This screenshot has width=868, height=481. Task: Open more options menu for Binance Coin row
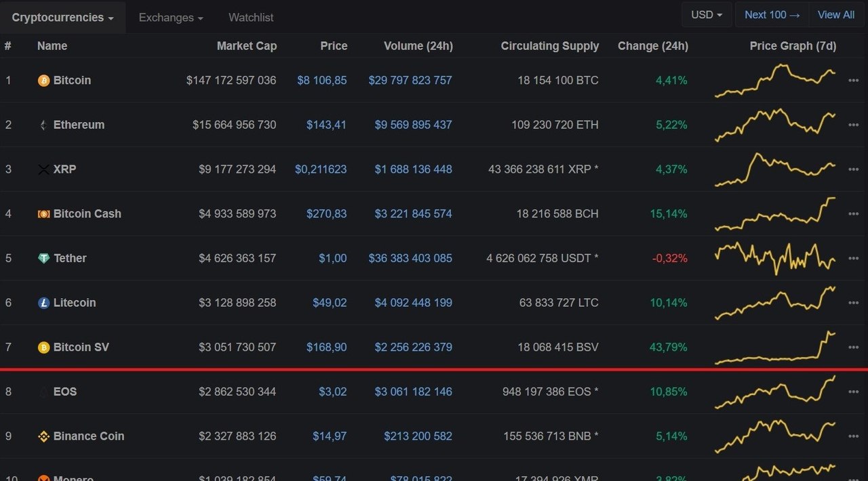click(853, 436)
